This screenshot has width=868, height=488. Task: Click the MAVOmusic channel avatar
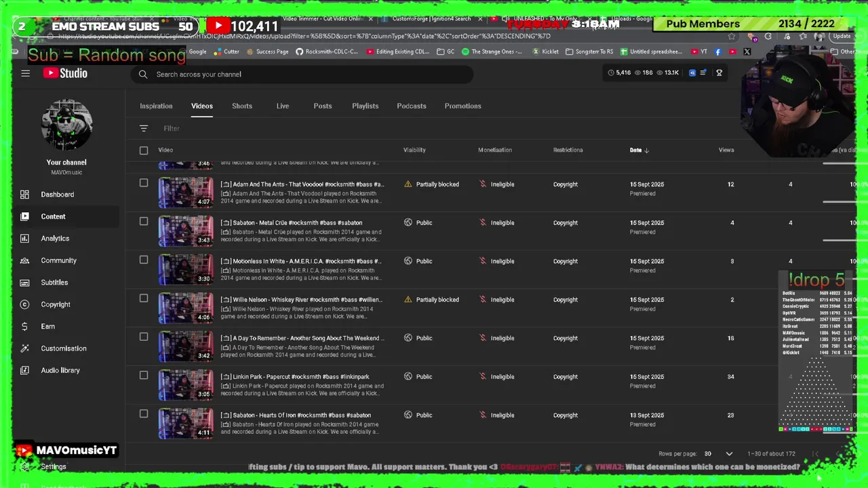(66, 125)
